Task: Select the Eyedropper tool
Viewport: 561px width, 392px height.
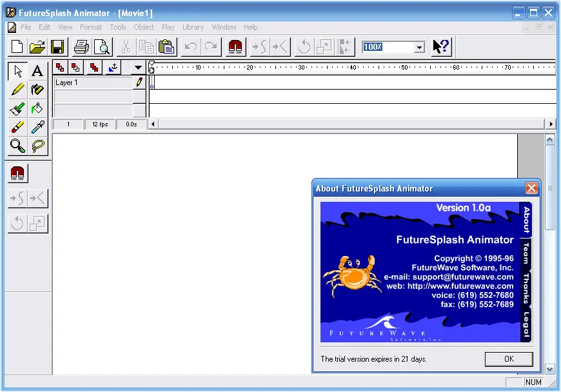Action: pyautogui.click(x=37, y=127)
